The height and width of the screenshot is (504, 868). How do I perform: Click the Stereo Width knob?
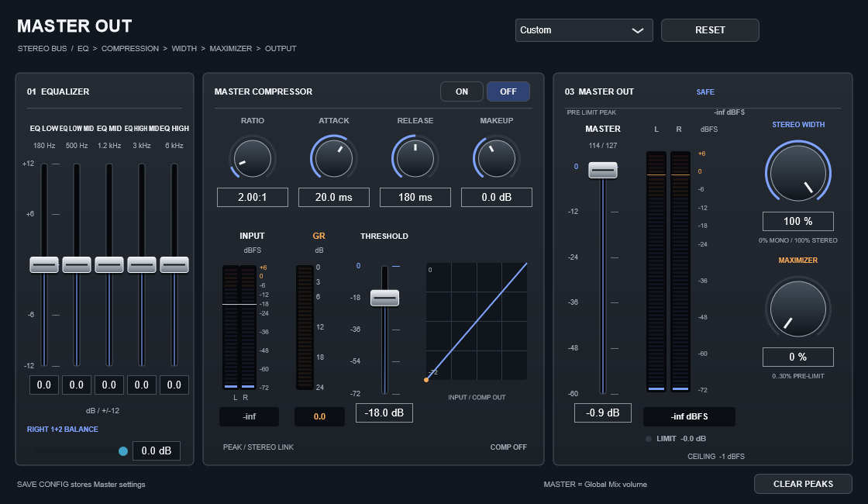(798, 173)
